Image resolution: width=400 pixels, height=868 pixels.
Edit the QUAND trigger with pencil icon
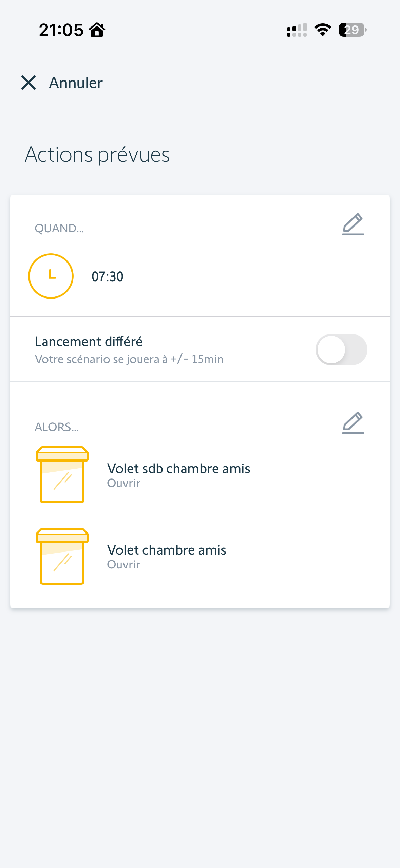(x=353, y=224)
